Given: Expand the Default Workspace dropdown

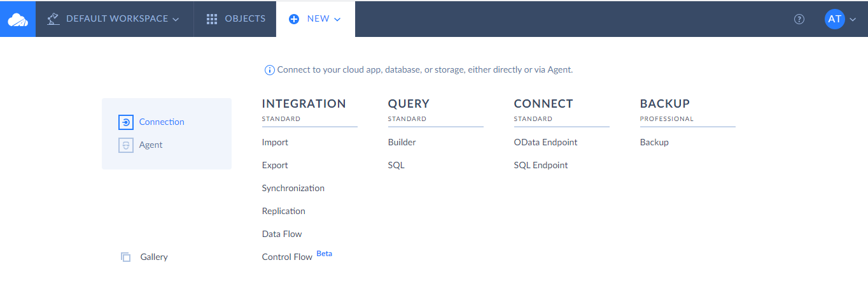Looking at the screenshot, I should click(176, 19).
